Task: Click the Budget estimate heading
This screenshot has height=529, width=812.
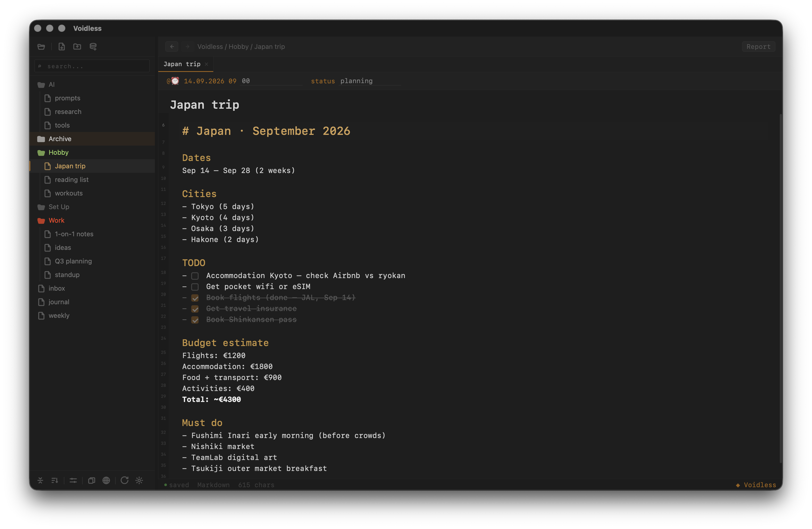Action: [x=225, y=343]
